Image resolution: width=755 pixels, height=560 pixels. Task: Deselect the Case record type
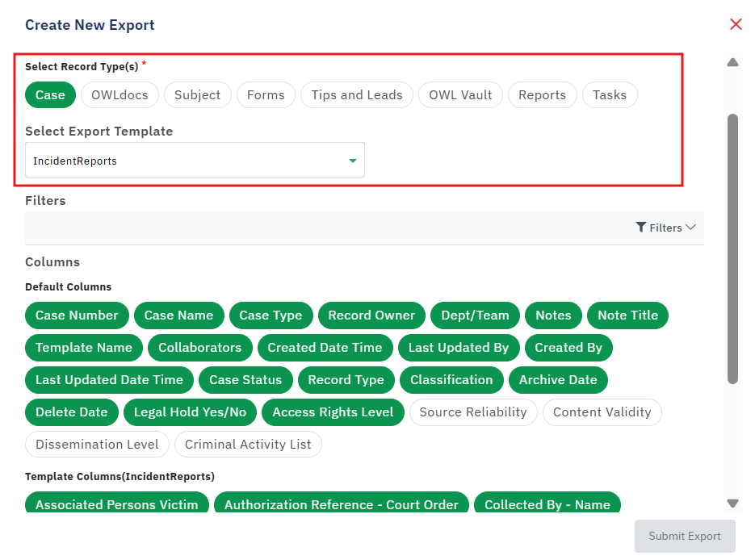pos(50,94)
